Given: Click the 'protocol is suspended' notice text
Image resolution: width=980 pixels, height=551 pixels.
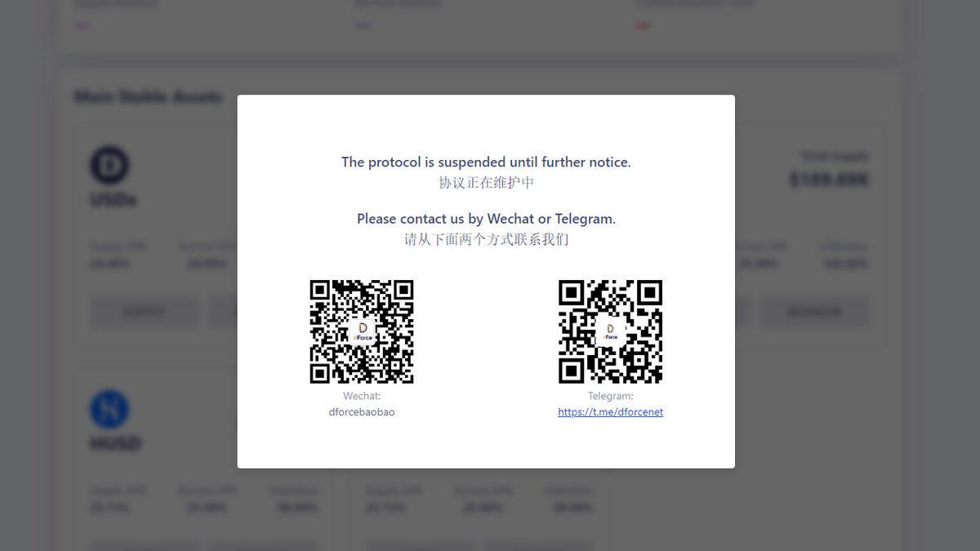Looking at the screenshot, I should click(486, 162).
